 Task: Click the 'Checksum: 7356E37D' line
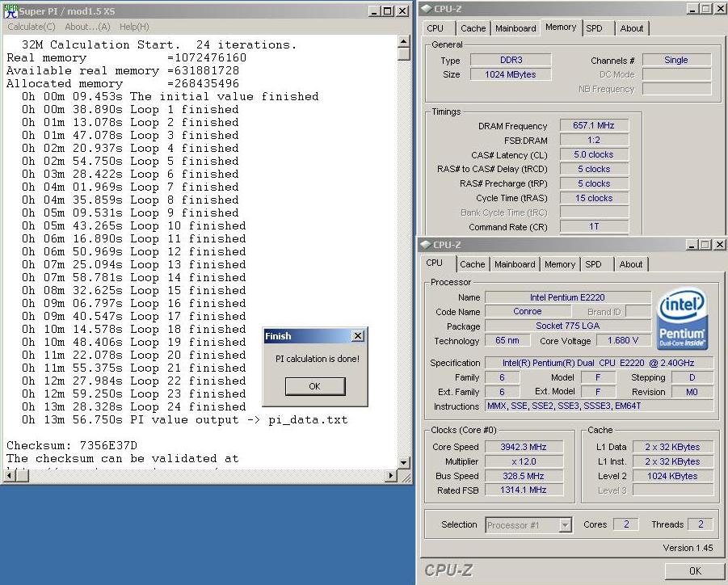pos(72,446)
